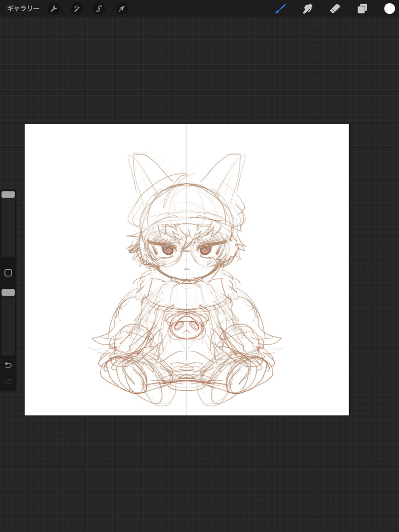The image size is (399, 532).
Task: Open the Layers panel
Action: click(363, 8)
